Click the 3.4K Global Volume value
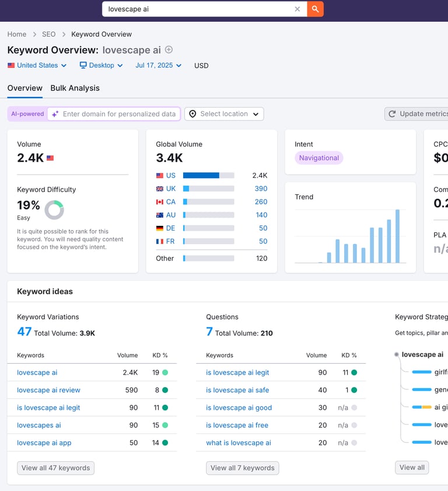 tap(169, 158)
